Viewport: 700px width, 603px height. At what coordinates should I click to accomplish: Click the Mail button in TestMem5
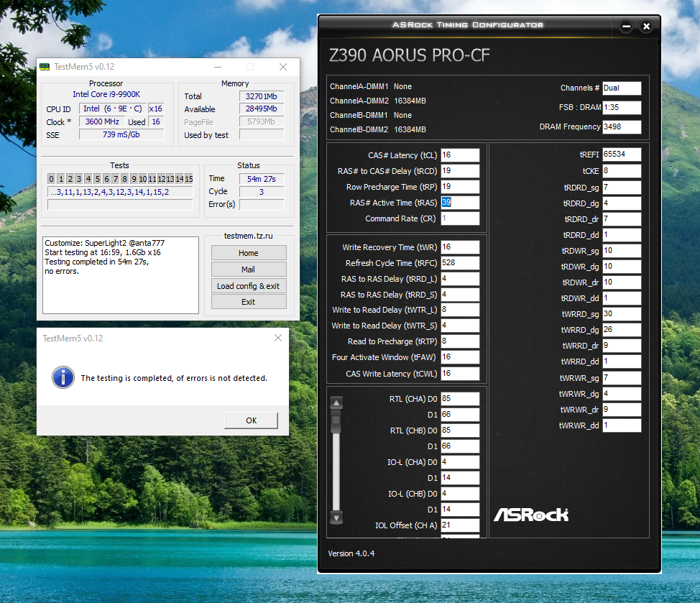point(249,270)
